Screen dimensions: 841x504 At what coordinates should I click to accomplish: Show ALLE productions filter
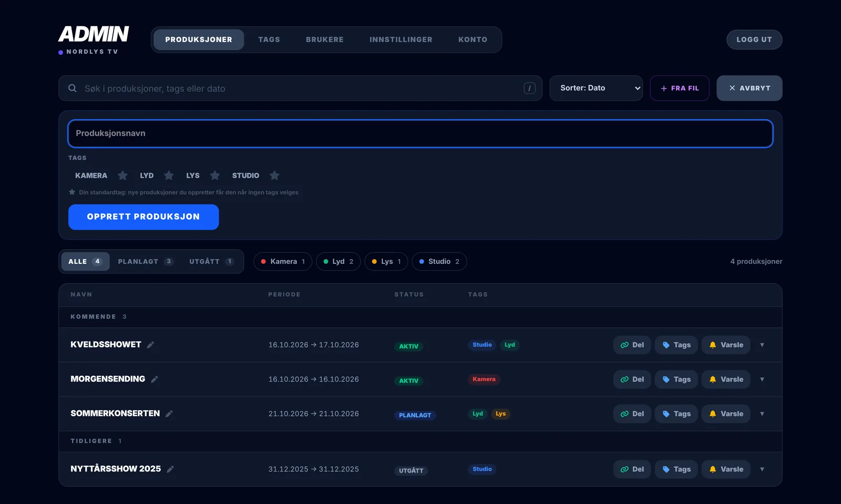click(85, 262)
